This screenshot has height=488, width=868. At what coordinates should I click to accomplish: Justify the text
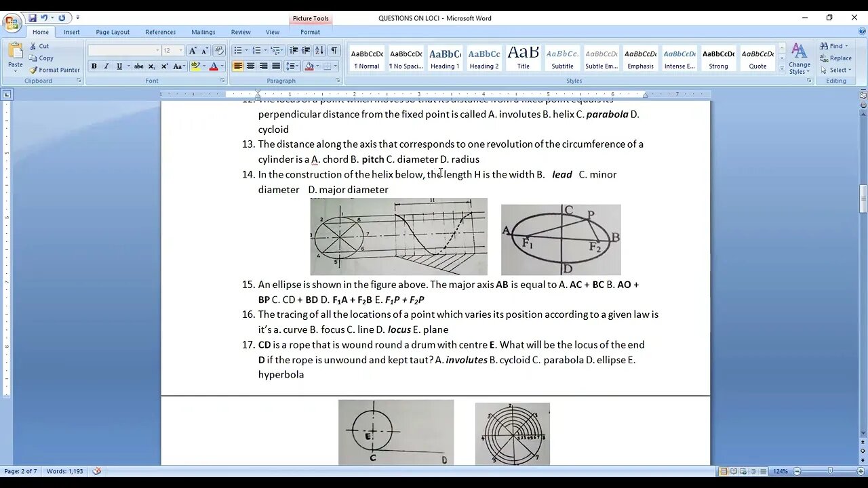276,66
